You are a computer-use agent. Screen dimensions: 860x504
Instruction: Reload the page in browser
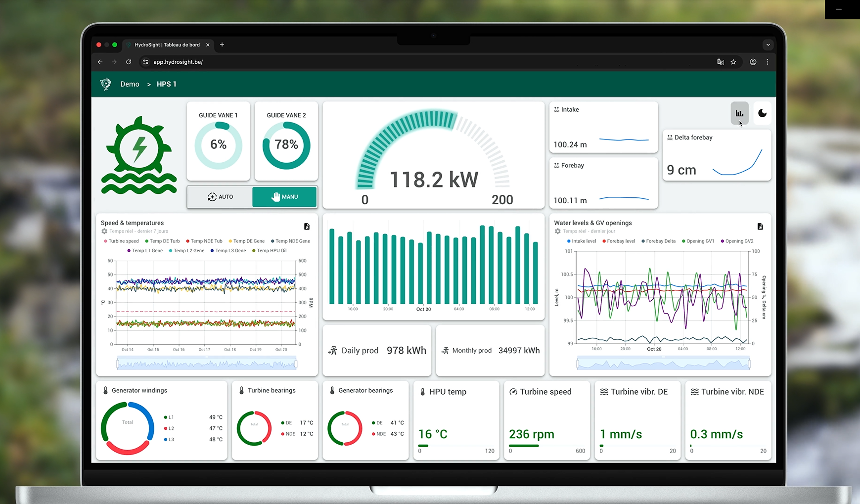129,62
